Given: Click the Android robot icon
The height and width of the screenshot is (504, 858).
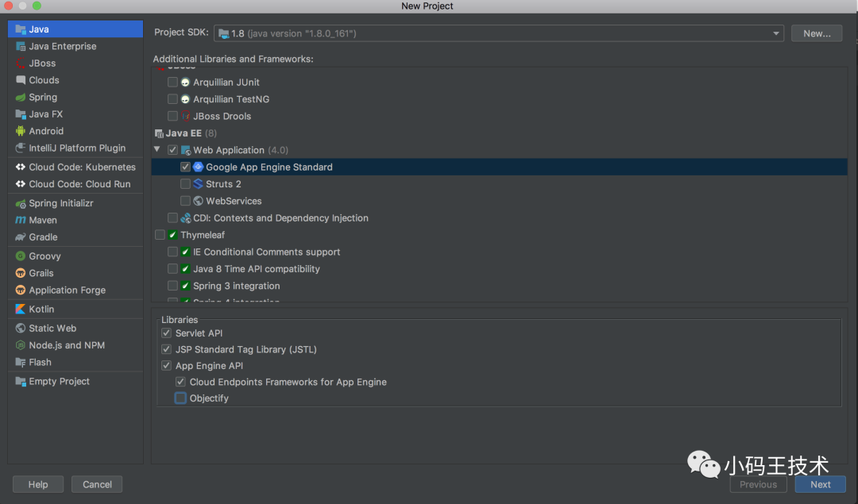Looking at the screenshot, I should click(21, 131).
